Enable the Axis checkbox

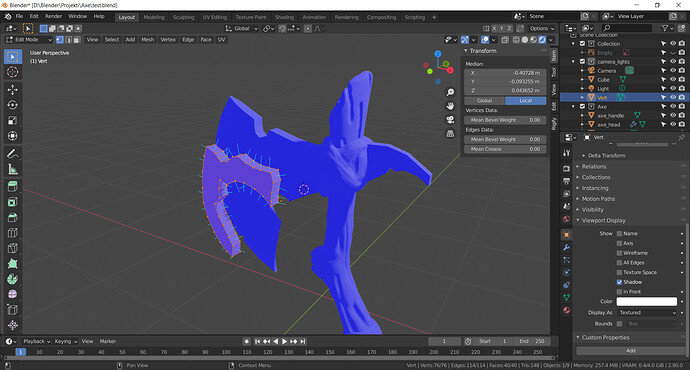coord(619,243)
